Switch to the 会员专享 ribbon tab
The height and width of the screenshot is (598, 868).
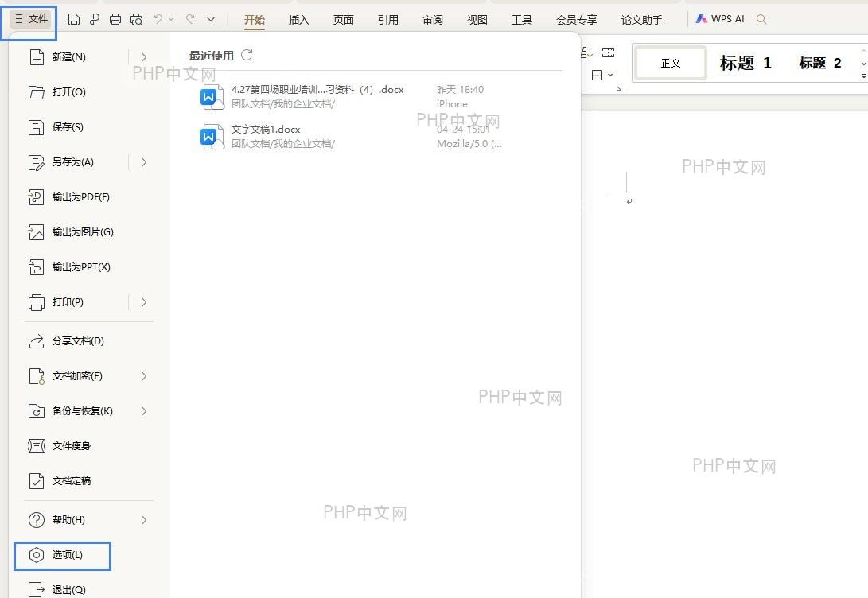tap(577, 20)
